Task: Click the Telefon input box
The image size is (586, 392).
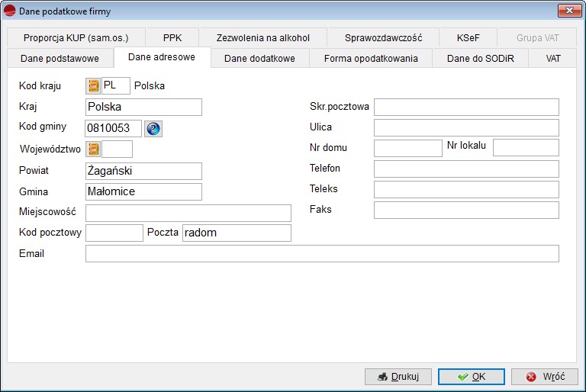Action: pos(465,169)
